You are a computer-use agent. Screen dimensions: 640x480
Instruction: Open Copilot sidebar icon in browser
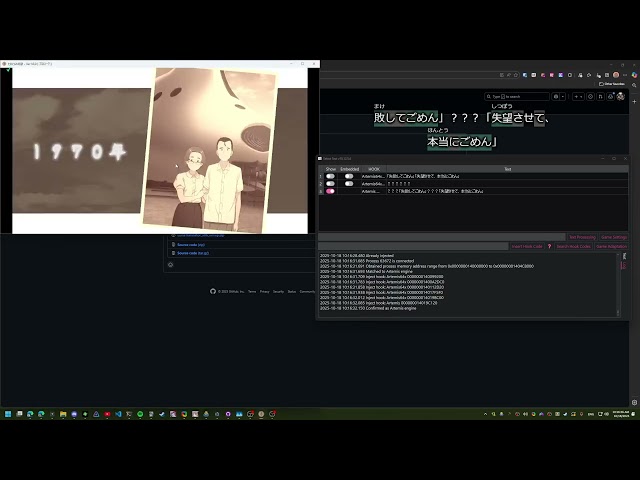coord(634,75)
